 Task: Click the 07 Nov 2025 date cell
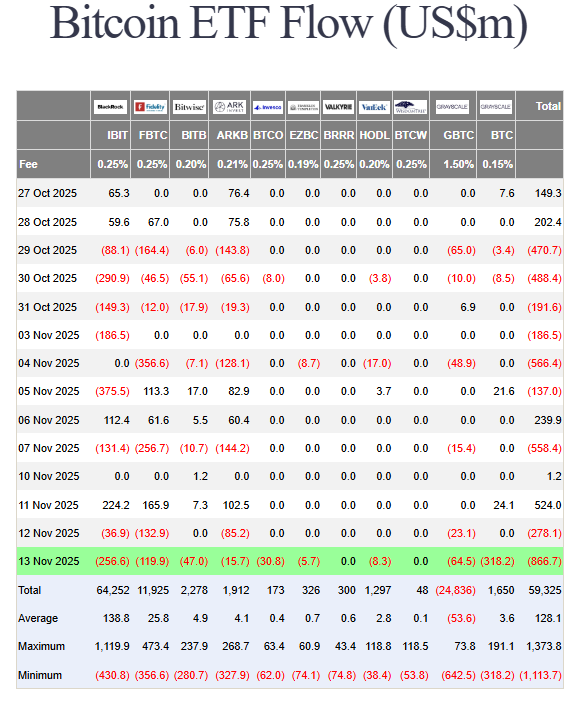point(49,448)
